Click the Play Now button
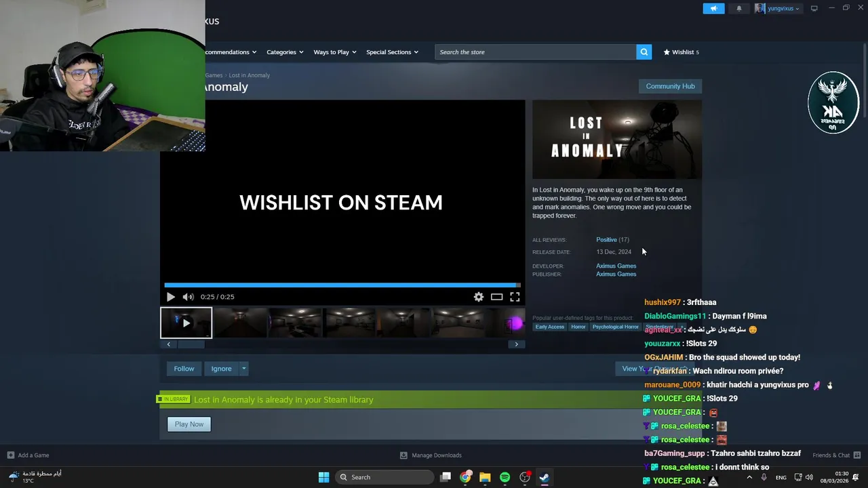Image resolution: width=868 pixels, height=488 pixels. coord(189,424)
